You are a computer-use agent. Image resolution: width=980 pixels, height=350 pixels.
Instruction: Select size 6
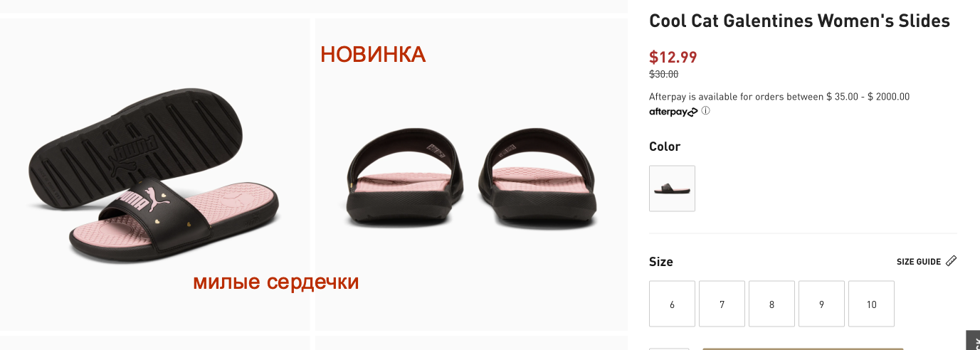(672, 304)
